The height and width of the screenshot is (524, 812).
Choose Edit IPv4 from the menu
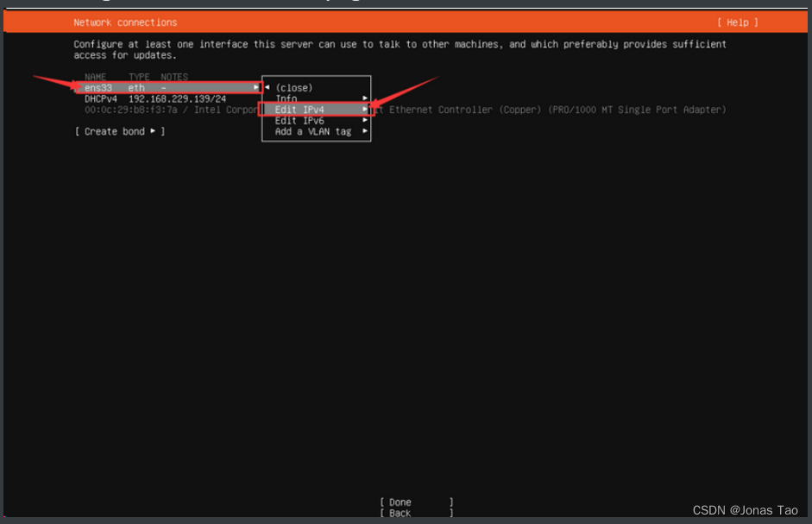point(299,109)
